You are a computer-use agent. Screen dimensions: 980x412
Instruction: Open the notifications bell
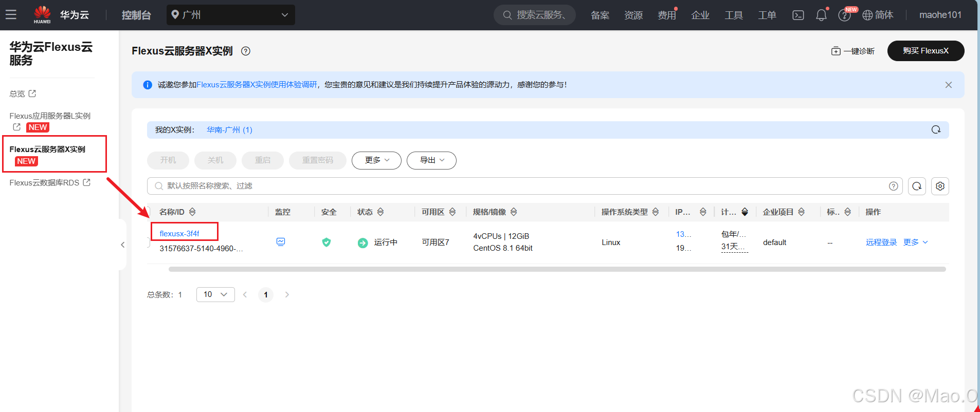tap(821, 15)
